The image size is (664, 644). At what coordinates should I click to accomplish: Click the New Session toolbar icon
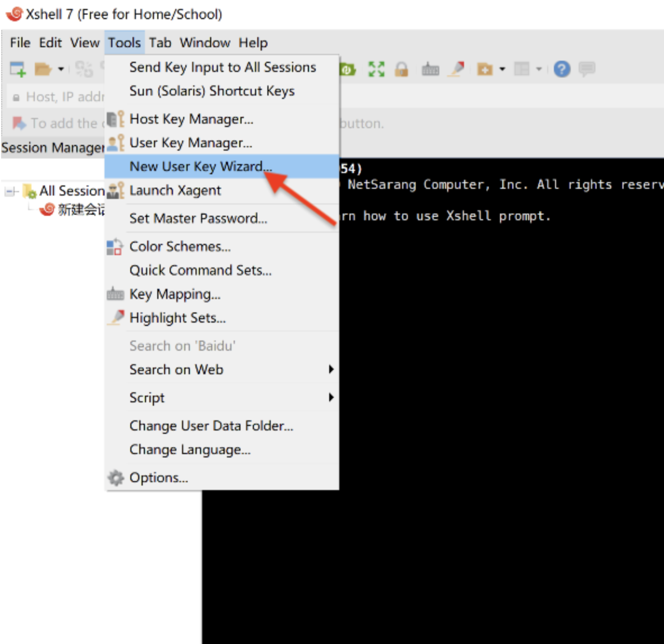tap(18, 69)
